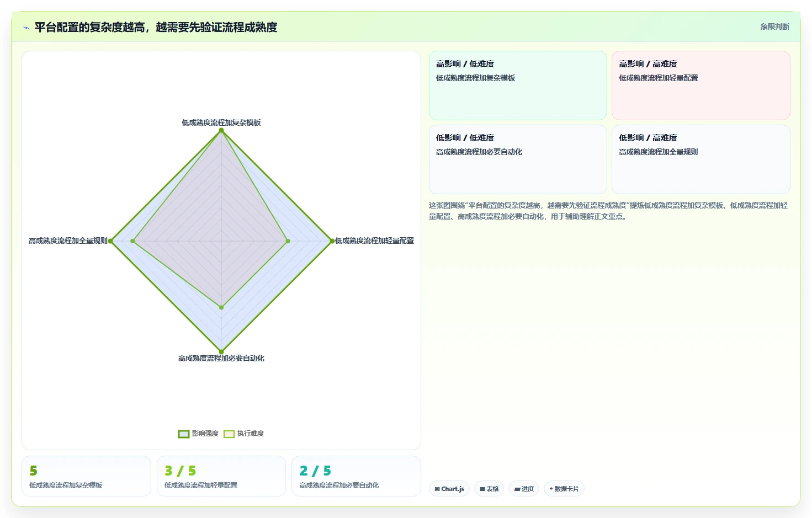Open the 低影响 / 低难度 quadrant card
812x518 pixels.
point(518,159)
